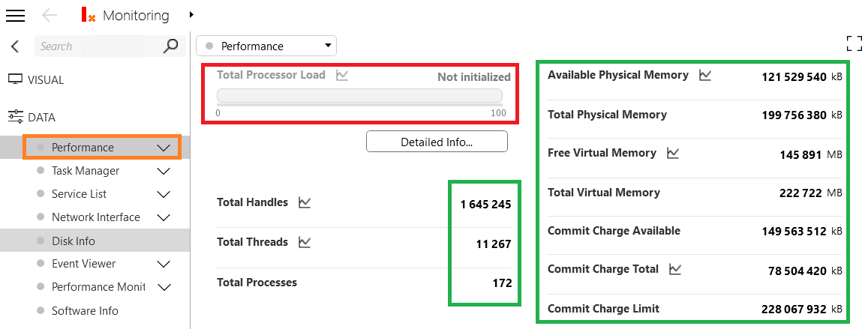Show Available Physical Memory trend chart

tap(705, 75)
